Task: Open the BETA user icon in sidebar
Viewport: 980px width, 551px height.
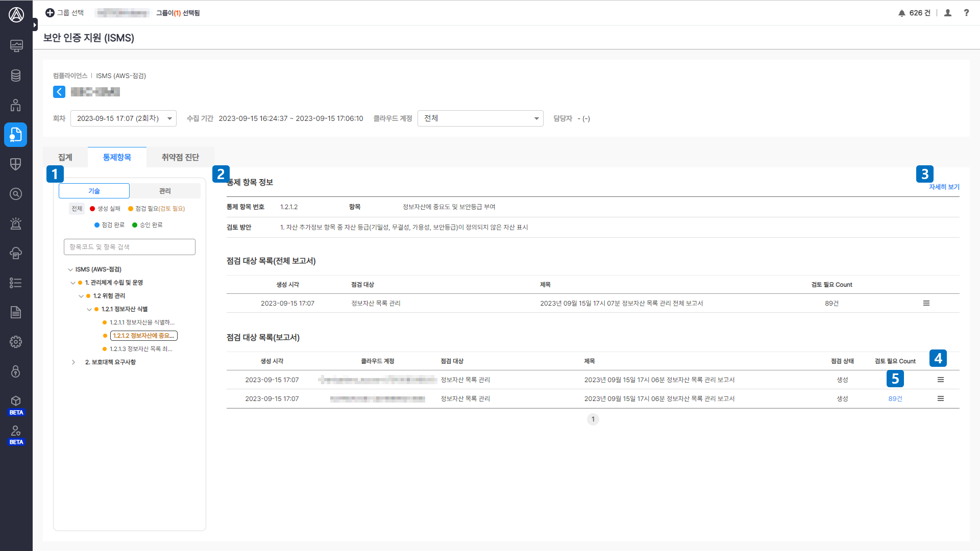Action: coord(16,435)
